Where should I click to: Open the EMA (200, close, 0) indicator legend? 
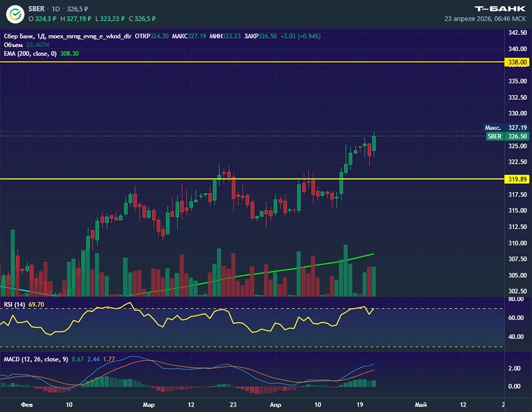tap(30, 54)
